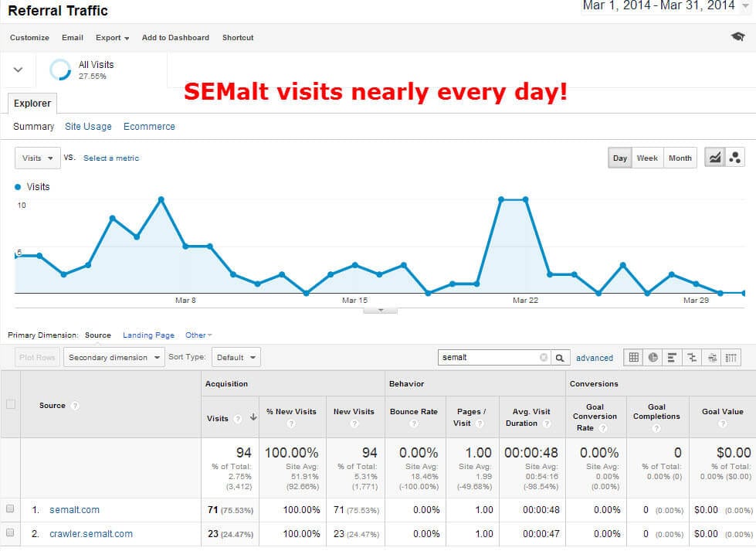Image resolution: width=756 pixels, height=551 pixels.
Task: Open the Explorer tab
Action: coord(32,104)
